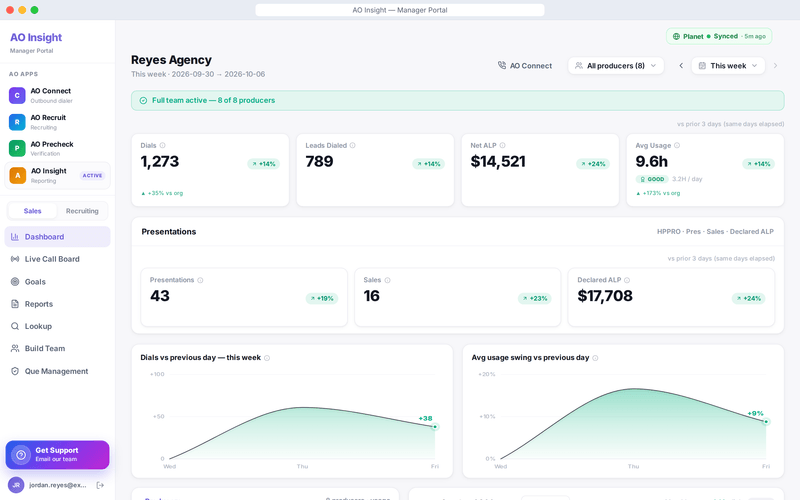
Task: Click the AO Connect header link
Action: click(x=525, y=65)
